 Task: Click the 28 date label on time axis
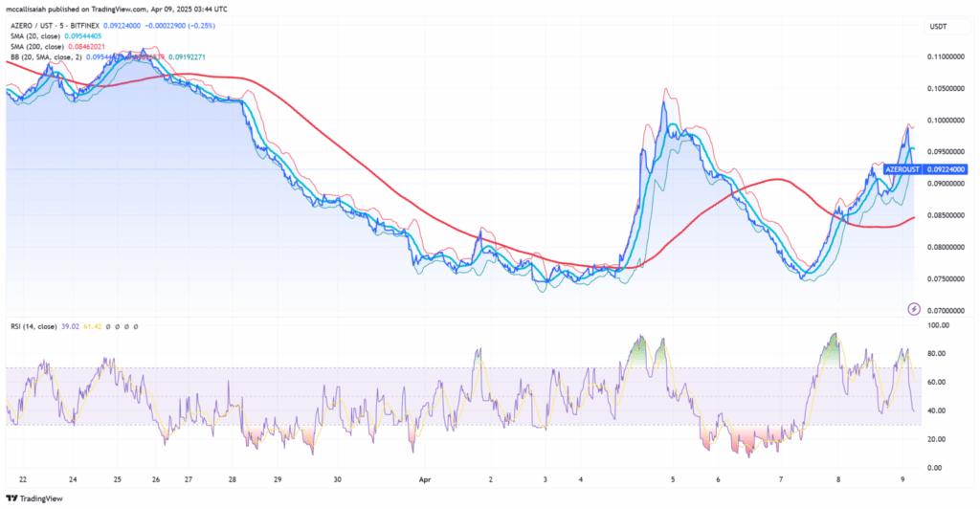click(x=234, y=479)
